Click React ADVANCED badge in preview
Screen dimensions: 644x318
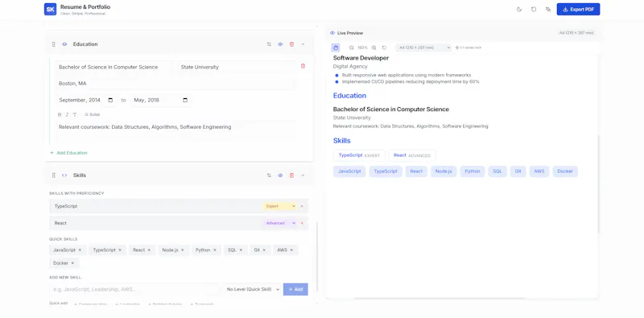pos(412,155)
